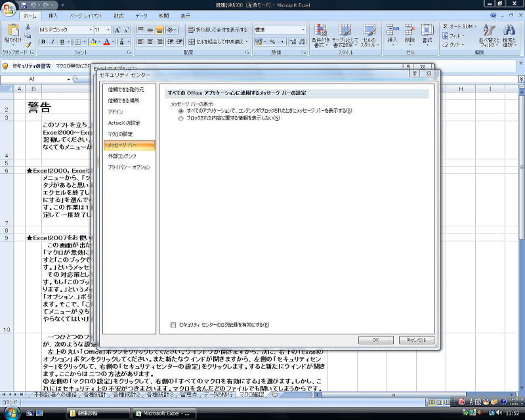The image size is (525, 420).
Task: Switch to the Formulas (数式) ribbon tab
Action: tap(119, 16)
